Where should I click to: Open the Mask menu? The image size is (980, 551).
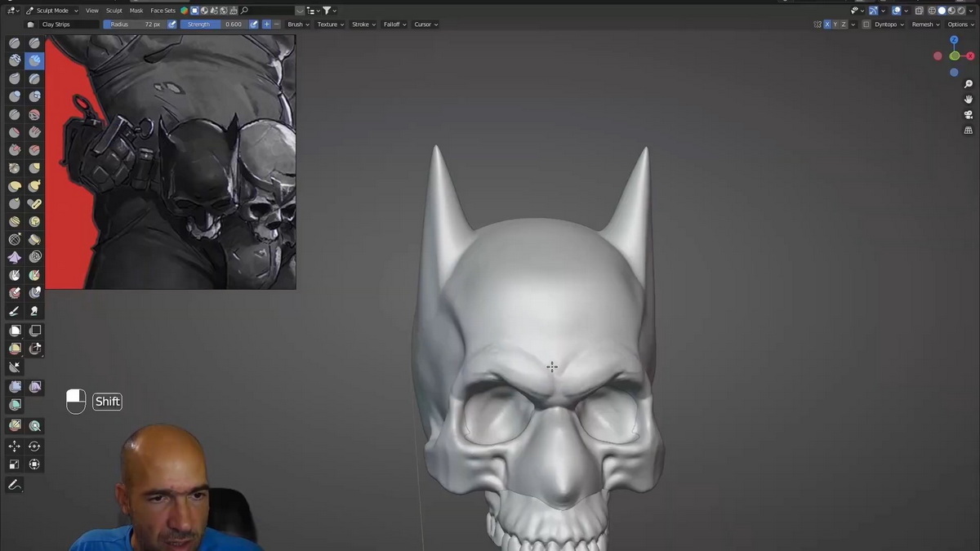pyautogui.click(x=136, y=11)
